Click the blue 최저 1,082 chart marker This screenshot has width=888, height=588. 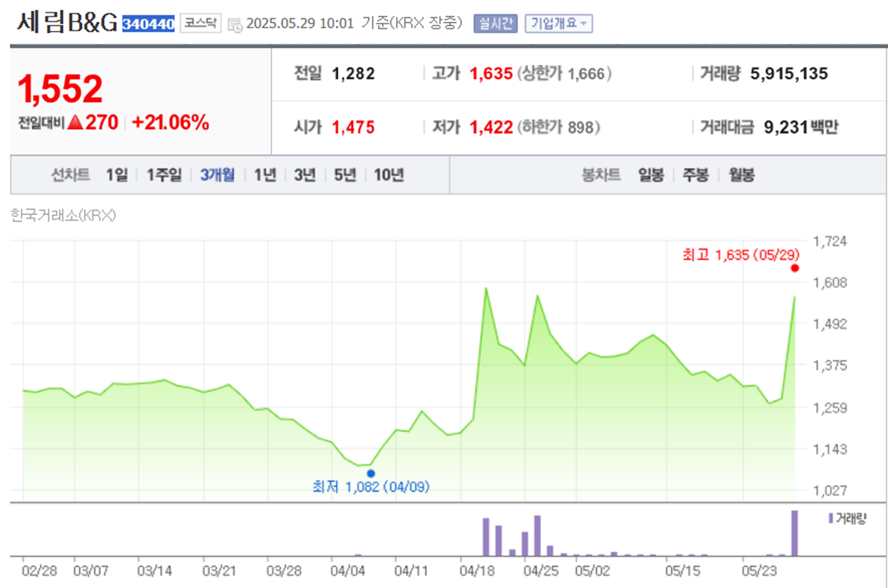[370, 474]
